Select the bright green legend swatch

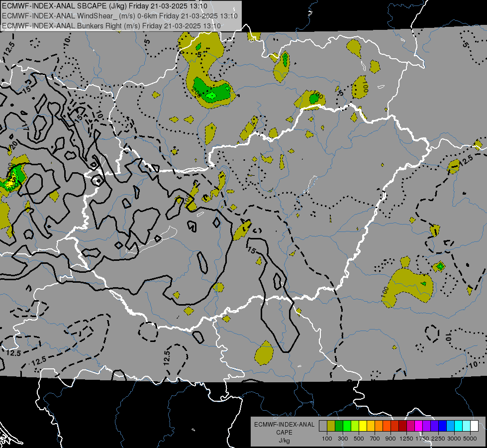[x=347, y=426]
